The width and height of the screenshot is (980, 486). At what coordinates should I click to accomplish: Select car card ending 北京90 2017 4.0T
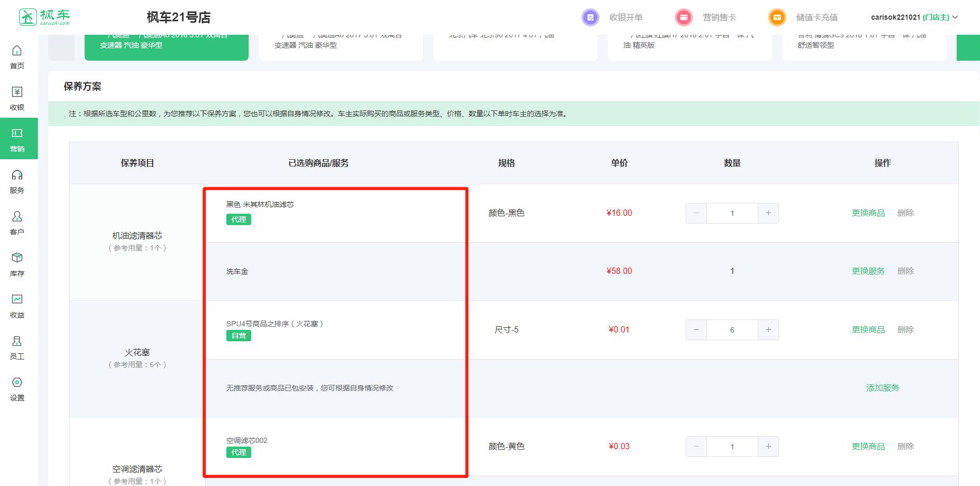click(515, 47)
